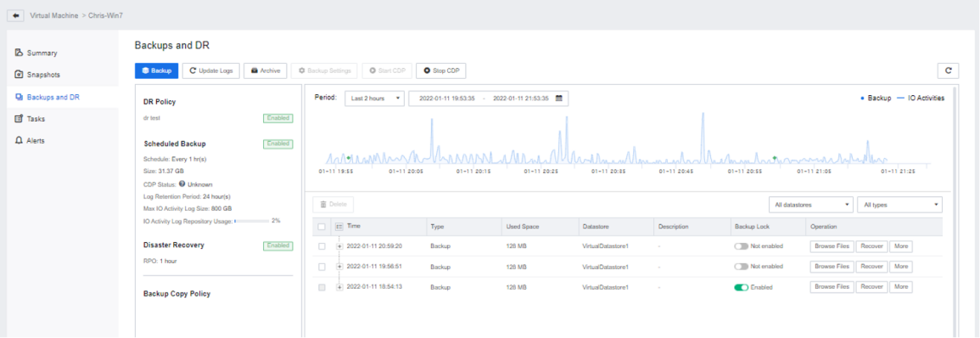
Task: Click More for 18:54:13 backup
Action: point(900,287)
